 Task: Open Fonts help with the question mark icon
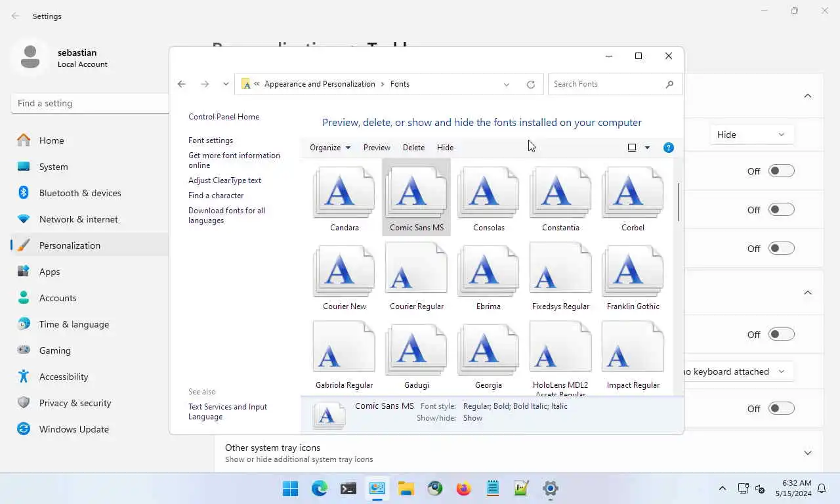pos(669,148)
